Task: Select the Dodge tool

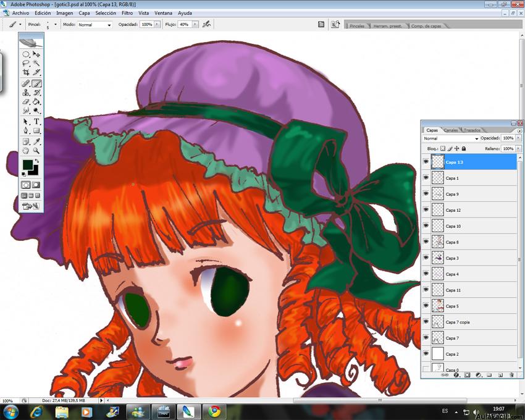Action: [36, 111]
